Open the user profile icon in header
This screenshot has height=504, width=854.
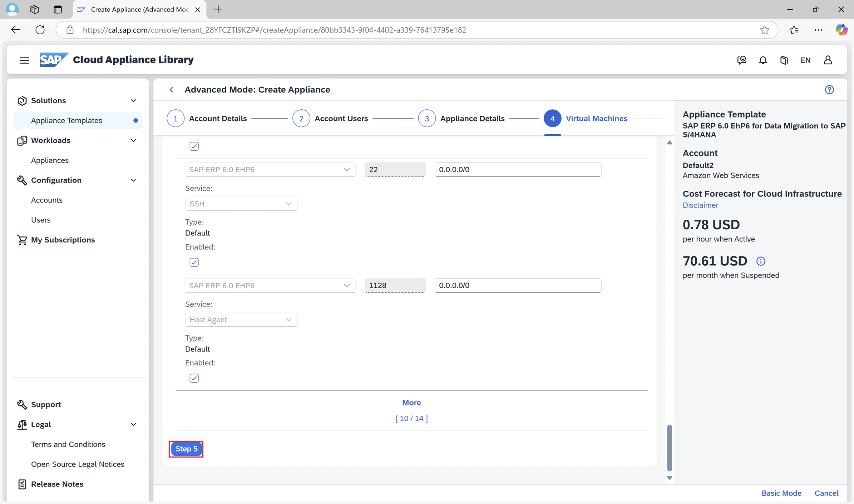[828, 60]
